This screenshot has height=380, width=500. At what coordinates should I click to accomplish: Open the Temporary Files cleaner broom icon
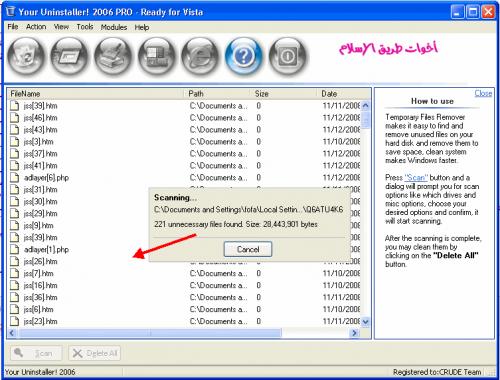(113, 56)
